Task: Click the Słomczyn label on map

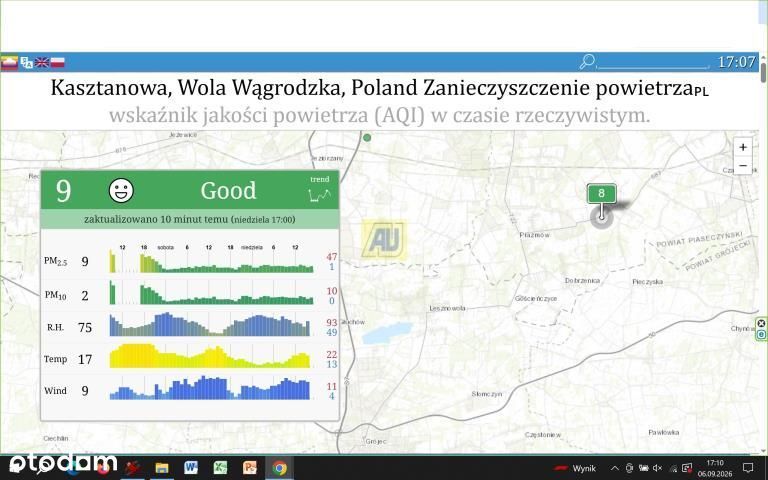Action: (x=486, y=394)
